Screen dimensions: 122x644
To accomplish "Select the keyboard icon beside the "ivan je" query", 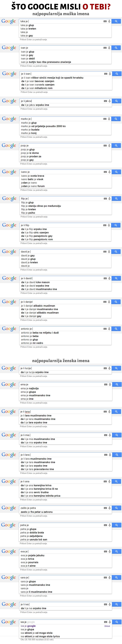I will point(105,47).
